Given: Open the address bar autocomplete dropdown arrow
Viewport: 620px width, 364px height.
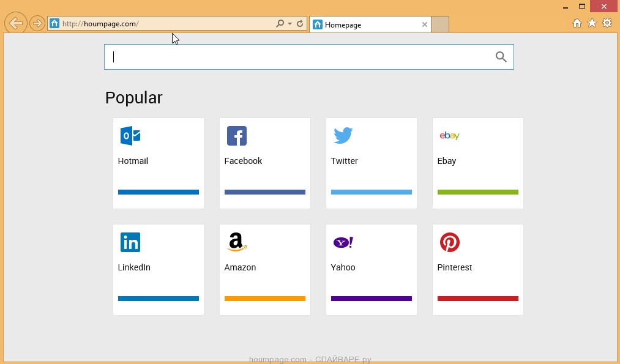Looking at the screenshot, I should pos(290,24).
